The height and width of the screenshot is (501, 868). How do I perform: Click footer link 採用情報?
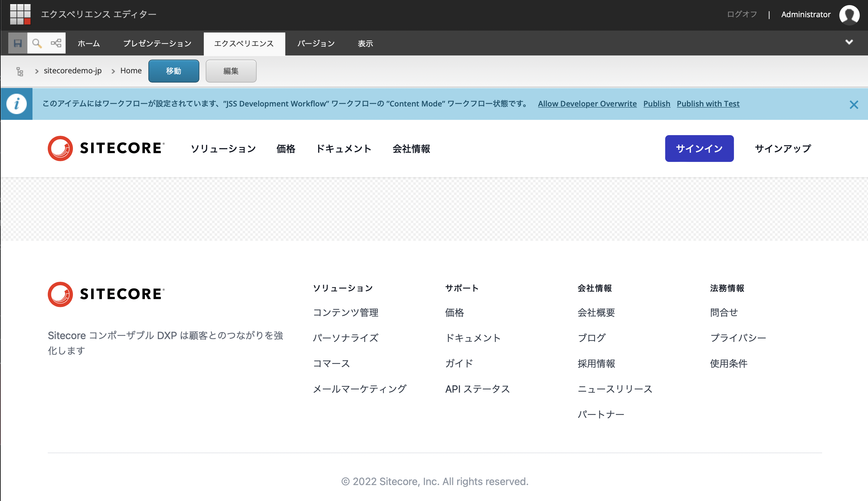click(x=596, y=363)
